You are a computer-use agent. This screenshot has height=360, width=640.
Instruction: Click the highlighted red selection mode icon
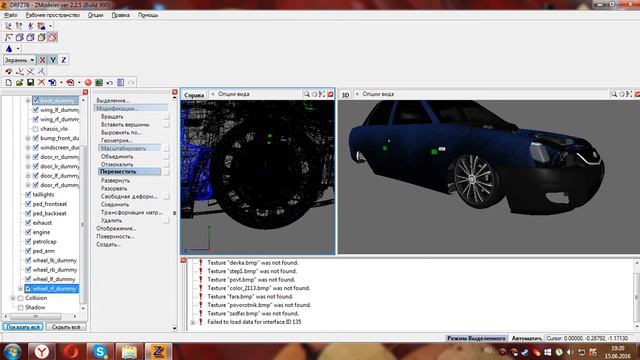click(x=52, y=38)
